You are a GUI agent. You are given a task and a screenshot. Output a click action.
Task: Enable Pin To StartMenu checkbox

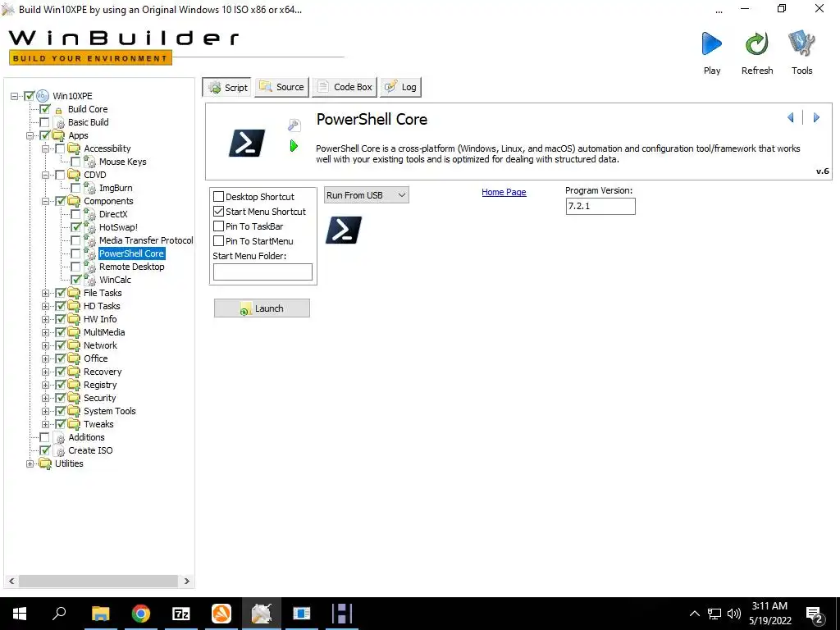[218, 241]
